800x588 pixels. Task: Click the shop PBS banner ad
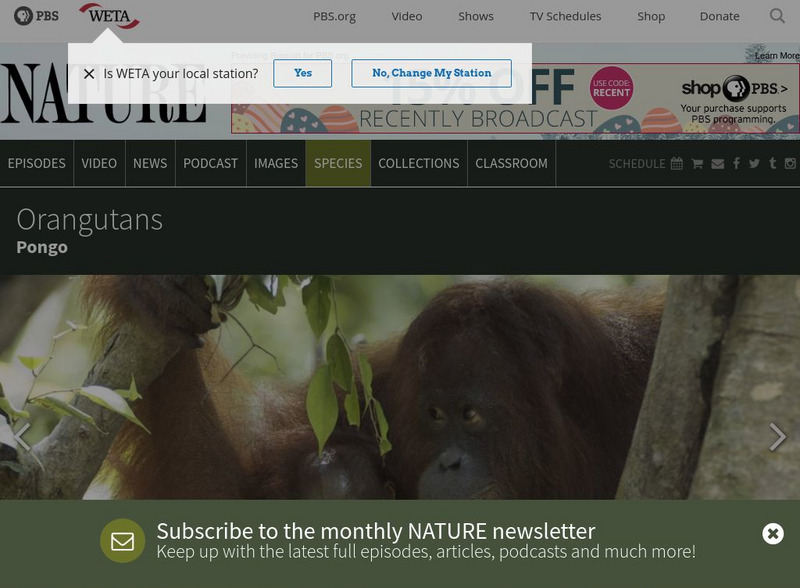coord(515,99)
